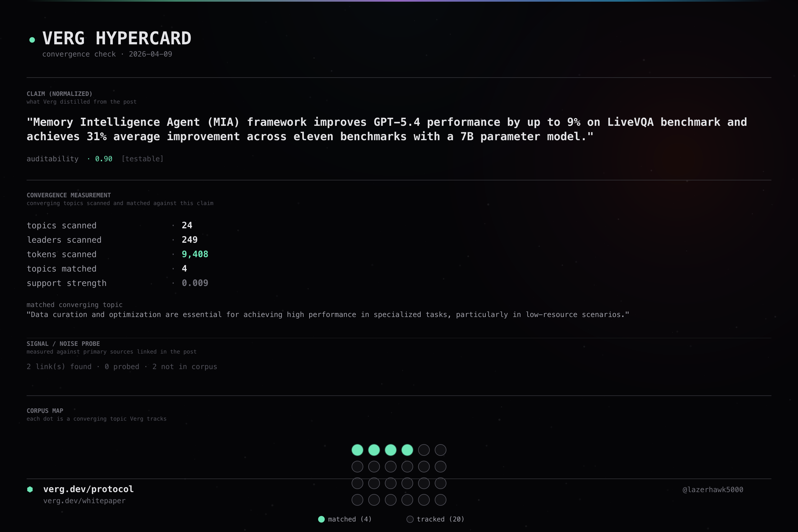Screen dimensions: 798x532
Task: Click the 'tokens scanned' row label
Action: coord(62,254)
